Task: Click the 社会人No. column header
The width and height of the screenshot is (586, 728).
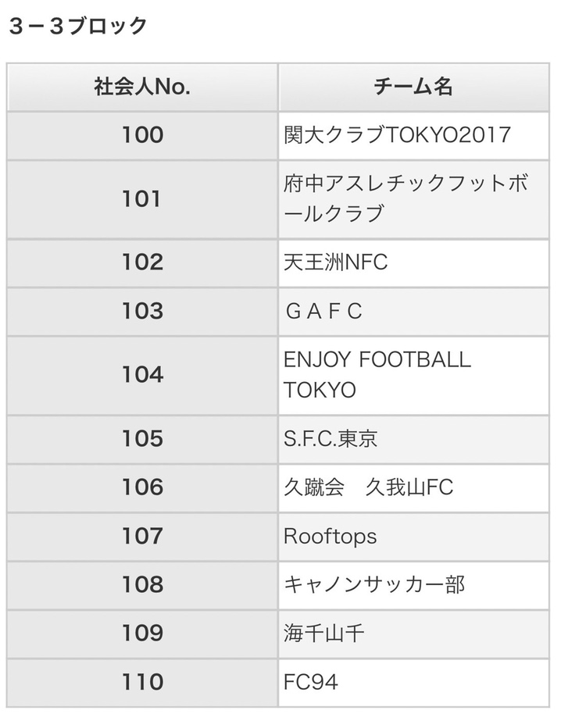Action: pyautogui.click(x=142, y=87)
